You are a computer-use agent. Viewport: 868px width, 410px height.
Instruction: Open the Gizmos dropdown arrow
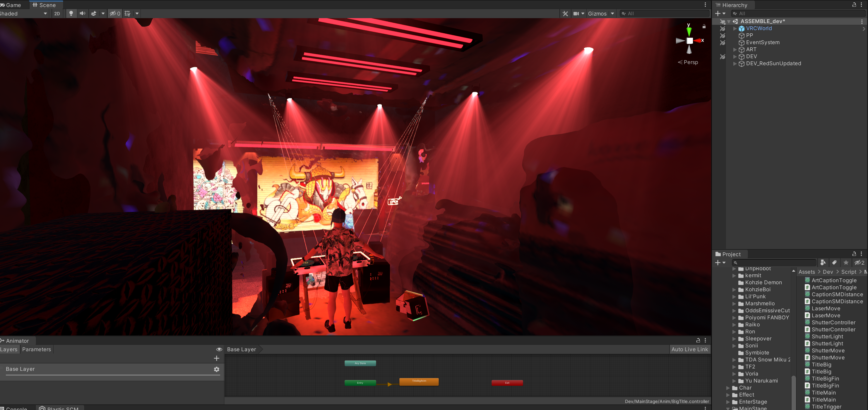(612, 13)
